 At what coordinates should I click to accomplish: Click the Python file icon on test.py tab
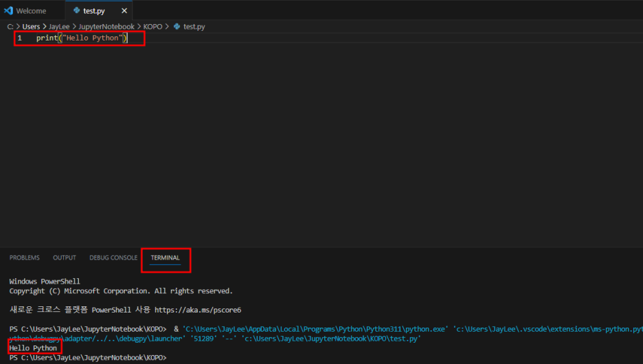pyautogui.click(x=76, y=11)
